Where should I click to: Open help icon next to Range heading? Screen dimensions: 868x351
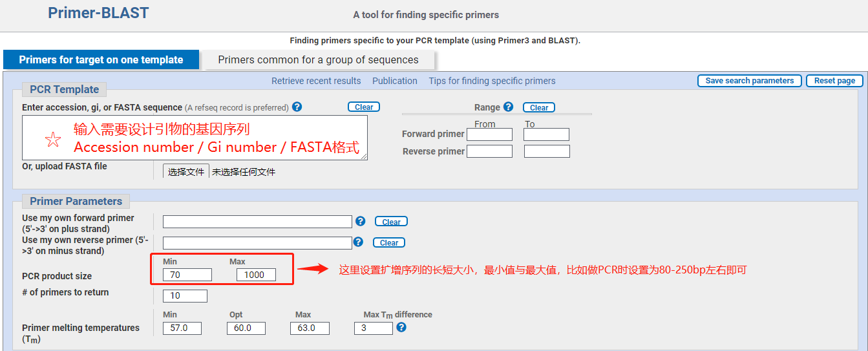coord(508,107)
